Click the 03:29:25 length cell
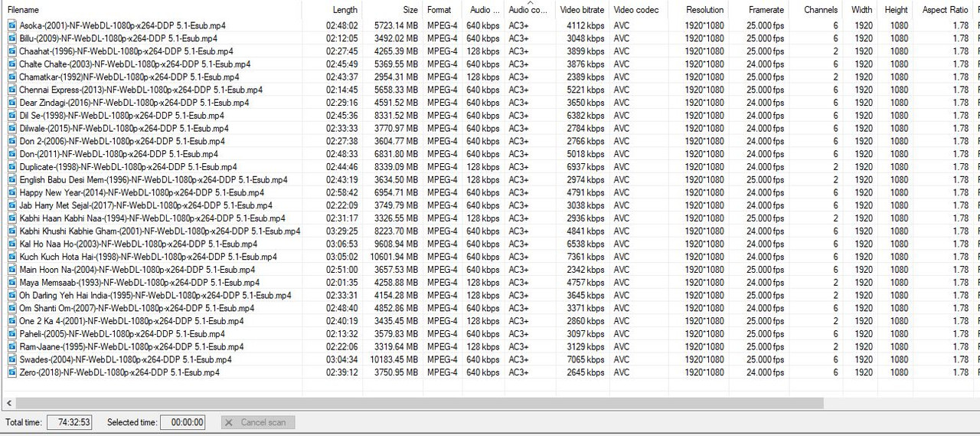Viewport: 980px width, 436px height. tap(341, 231)
